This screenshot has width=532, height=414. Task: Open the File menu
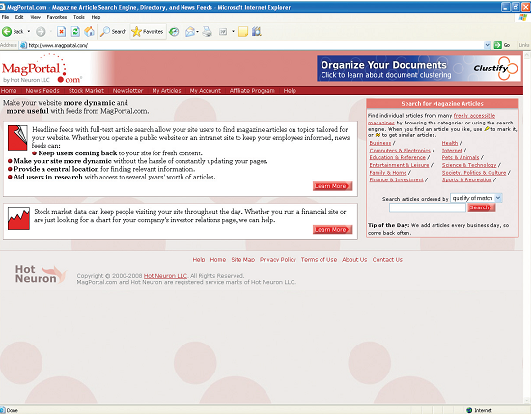5,17
